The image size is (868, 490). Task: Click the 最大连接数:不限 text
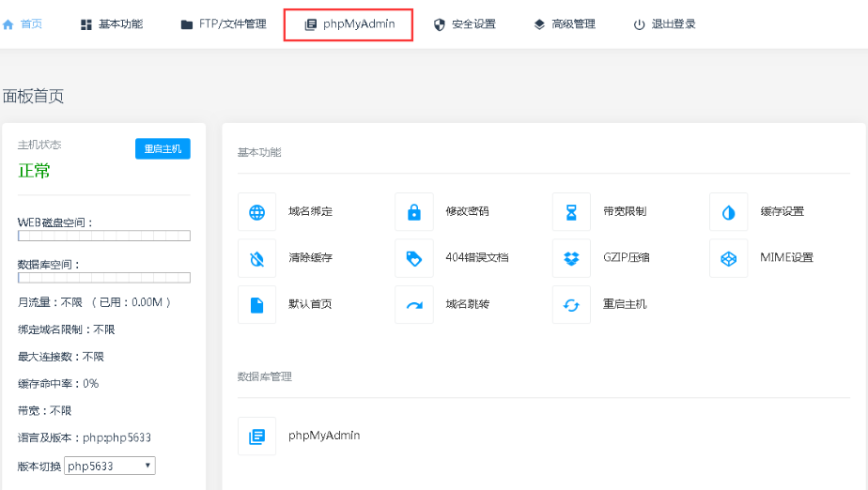click(61, 356)
